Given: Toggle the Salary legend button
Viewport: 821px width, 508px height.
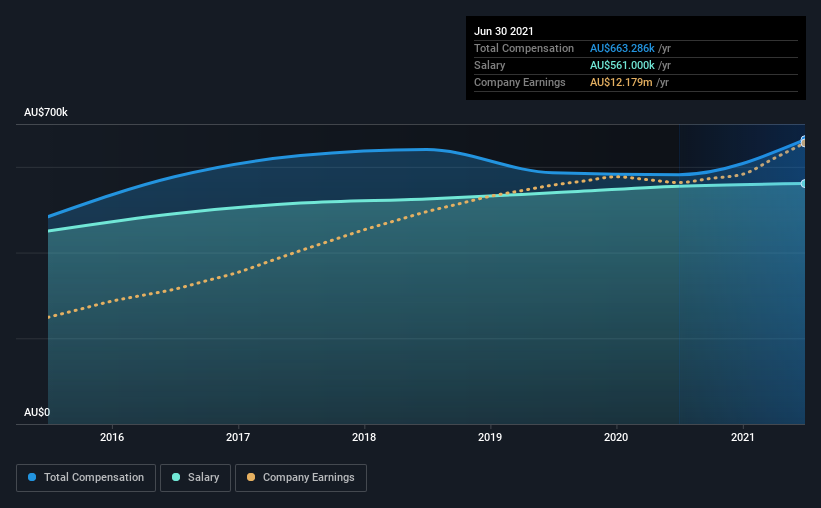Looking at the screenshot, I should [x=195, y=478].
